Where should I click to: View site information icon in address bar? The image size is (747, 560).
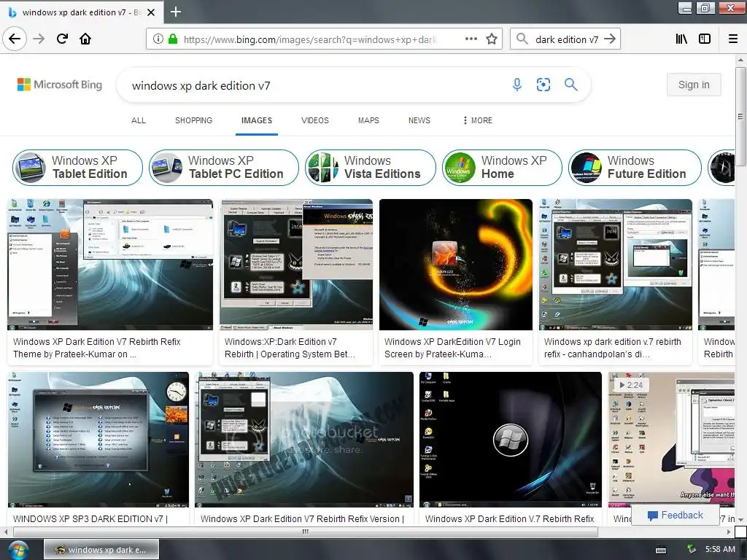[158, 39]
